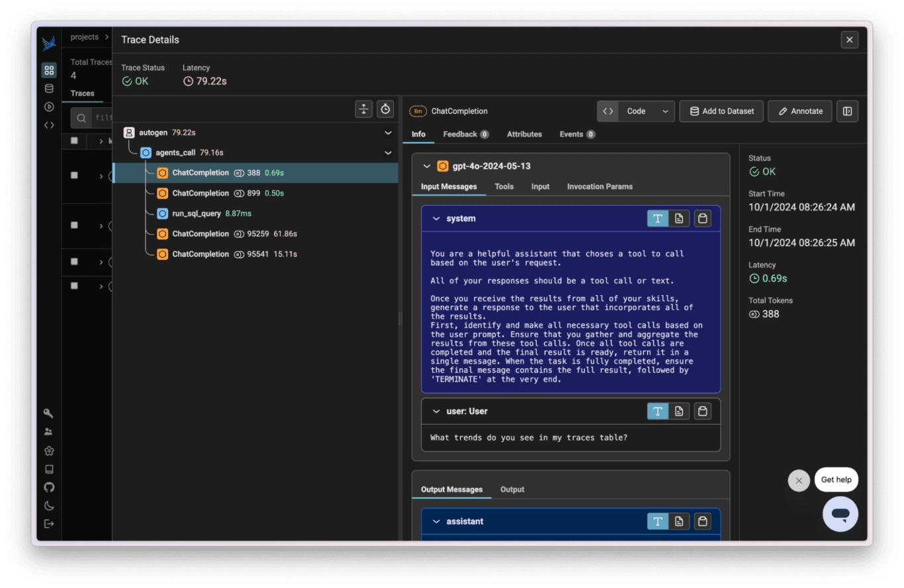Click the log out icon in sidebar
Image resolution: width=904 pixels, height=588 pixels.
point(49,524)
